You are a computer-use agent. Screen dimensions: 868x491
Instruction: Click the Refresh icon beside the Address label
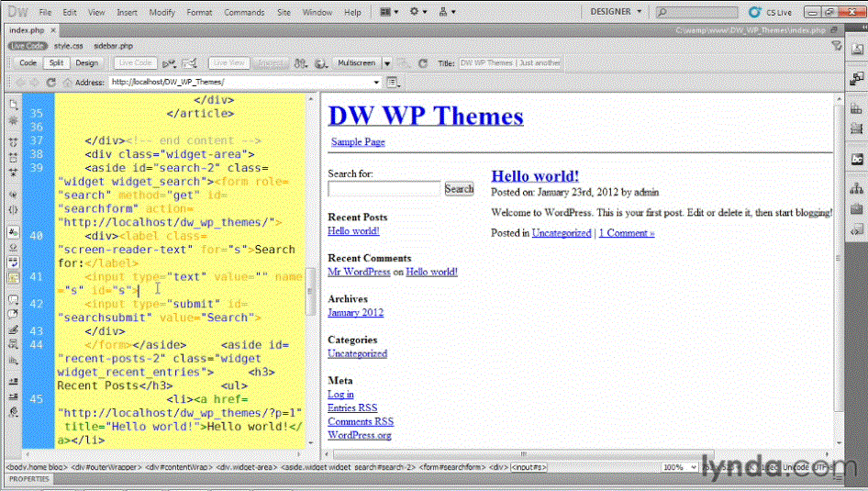(x=51, y=82)
